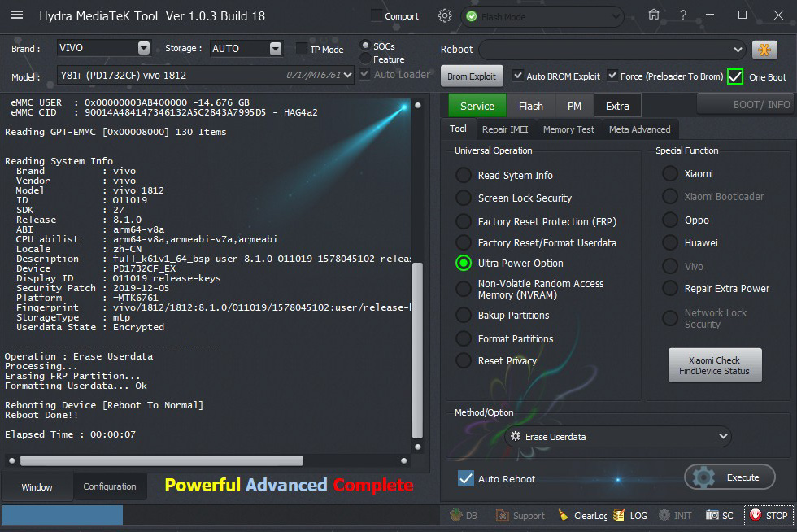Viewport: 797px width, 532px height.
Task: Open the Configuration tab
Action: point(110,486)
